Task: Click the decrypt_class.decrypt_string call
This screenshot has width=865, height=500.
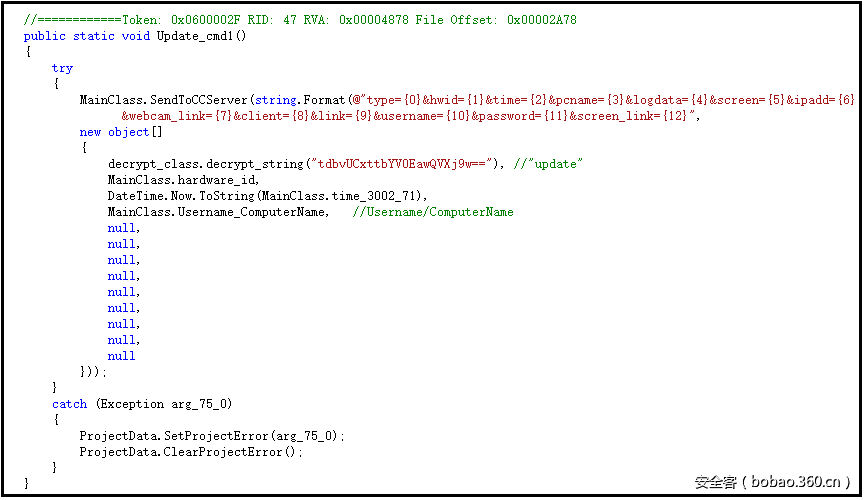Action: pyautogui.click(x=205, y=164)
